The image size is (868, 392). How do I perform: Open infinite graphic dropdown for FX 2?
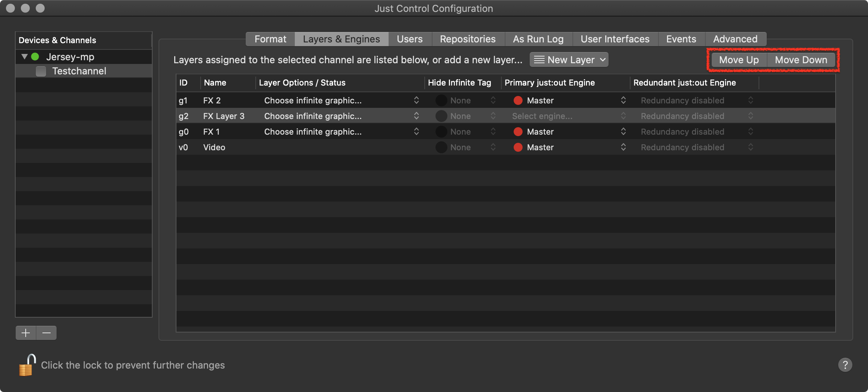[342, 100]
